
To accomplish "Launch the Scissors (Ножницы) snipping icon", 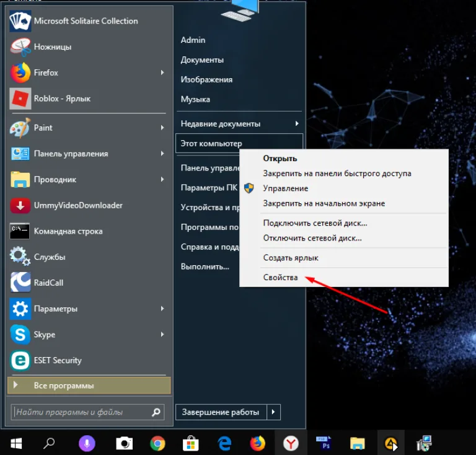I will click(20, 46).
